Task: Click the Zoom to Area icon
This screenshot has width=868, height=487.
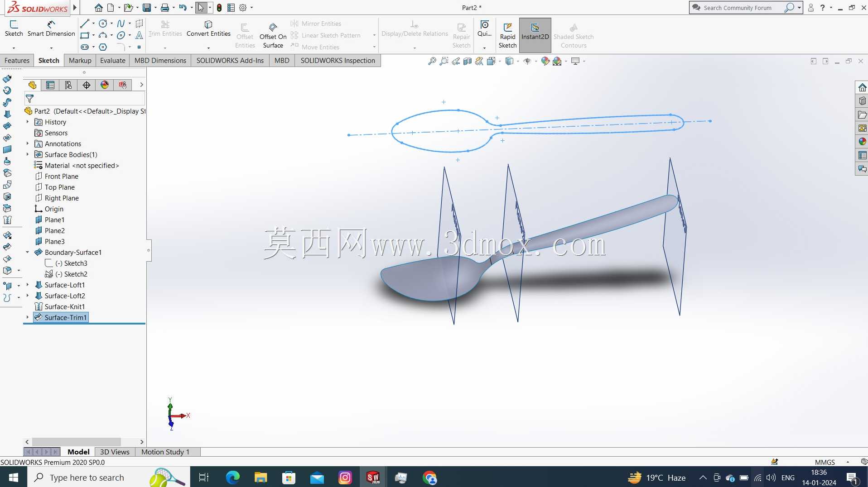Action: (444, 61)
